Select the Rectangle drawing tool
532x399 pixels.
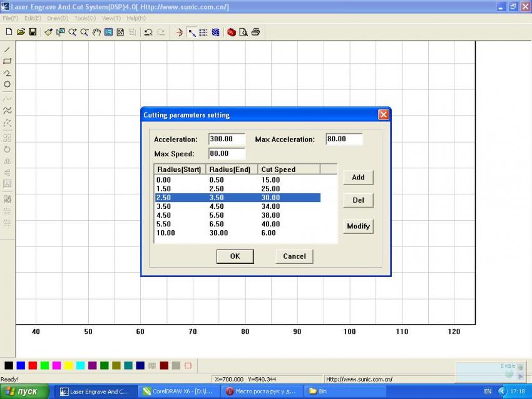pos(8,61)
